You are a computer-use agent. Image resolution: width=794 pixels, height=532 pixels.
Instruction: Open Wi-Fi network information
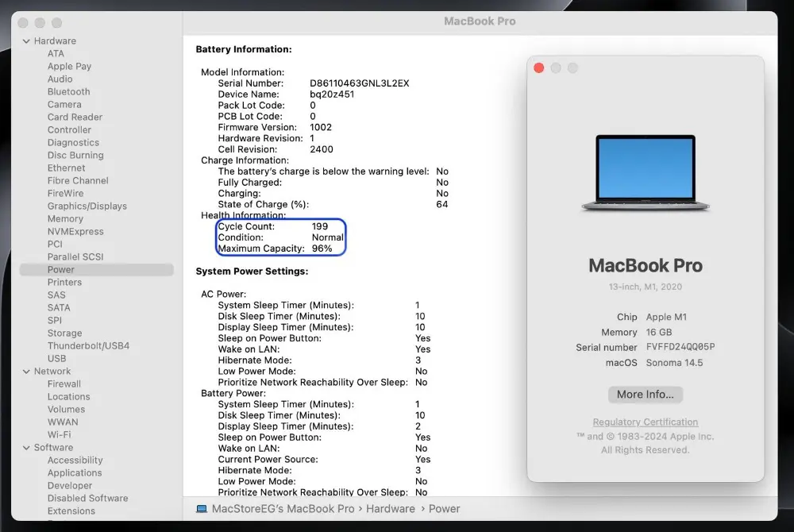click(60, 435)
